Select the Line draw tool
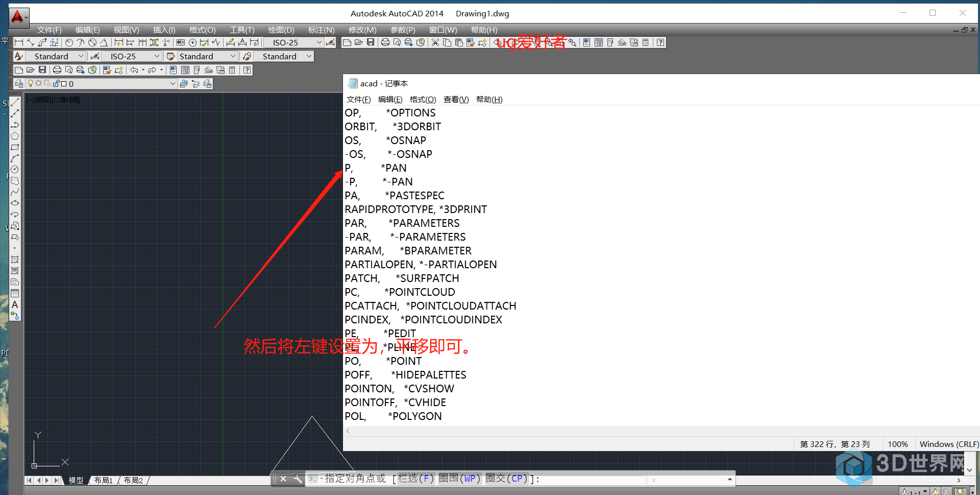 (15, 102)
